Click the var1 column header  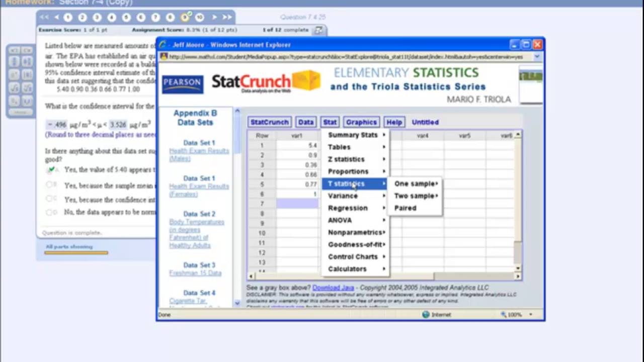point(297,136)
